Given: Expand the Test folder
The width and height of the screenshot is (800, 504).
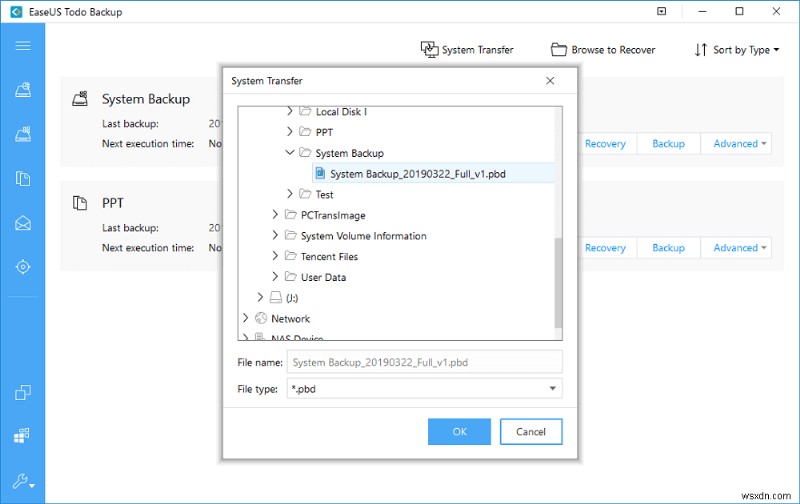Looking at the screenshot, I should click(290, 193).
